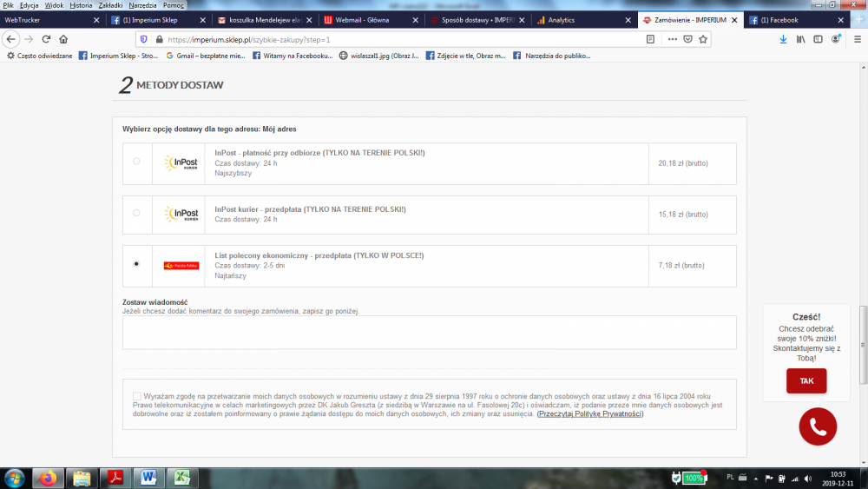The image size is (868, 489).
Task: Open Narzędzia do publiko... bookmark
Action: pyautogui.click(x=552, y=56)
